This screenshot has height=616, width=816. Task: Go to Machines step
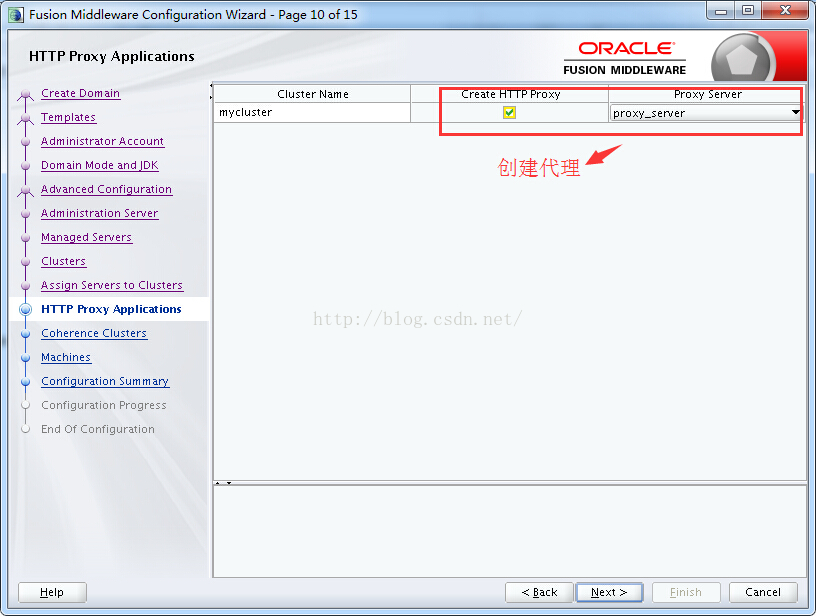66,357
